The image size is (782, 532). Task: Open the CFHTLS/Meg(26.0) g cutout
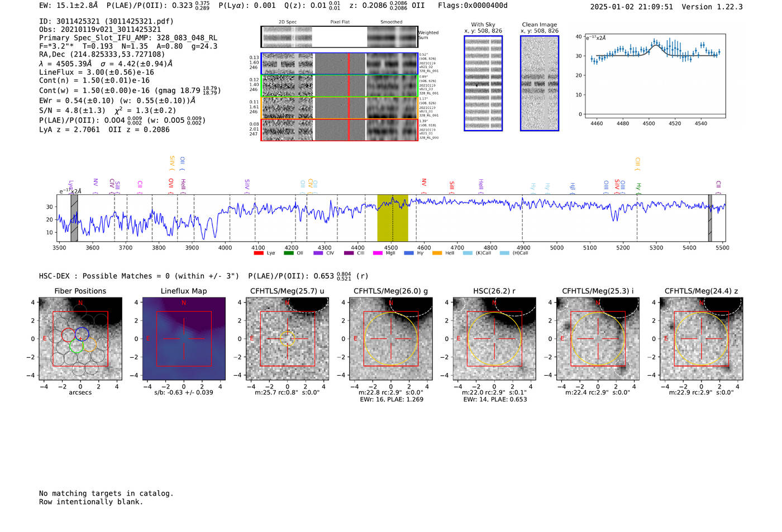(391, 339)
